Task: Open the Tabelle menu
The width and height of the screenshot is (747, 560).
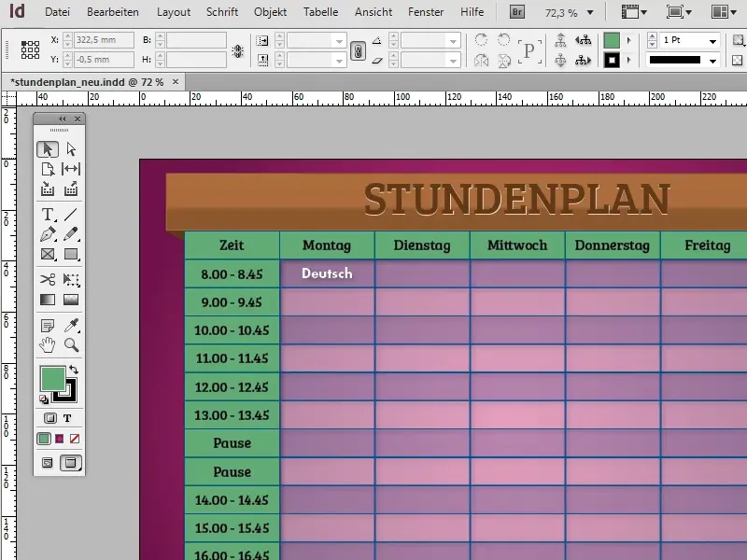Action: coord(320,12)
